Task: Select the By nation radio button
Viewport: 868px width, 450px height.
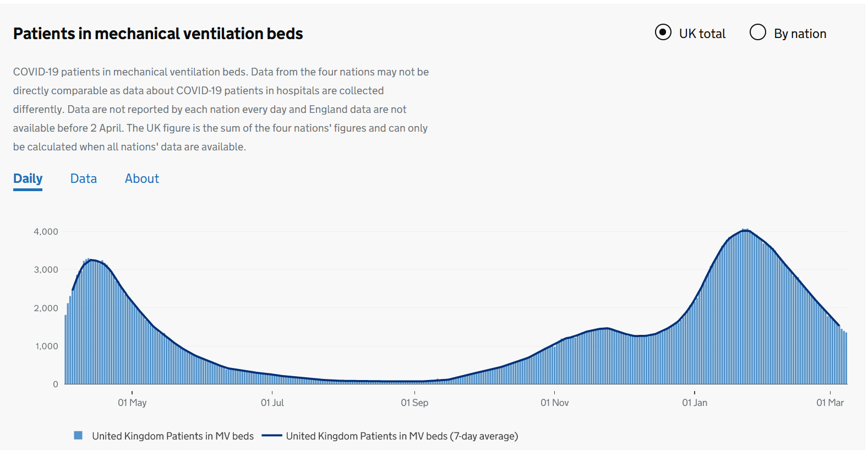Action: (x=758, y=32)
